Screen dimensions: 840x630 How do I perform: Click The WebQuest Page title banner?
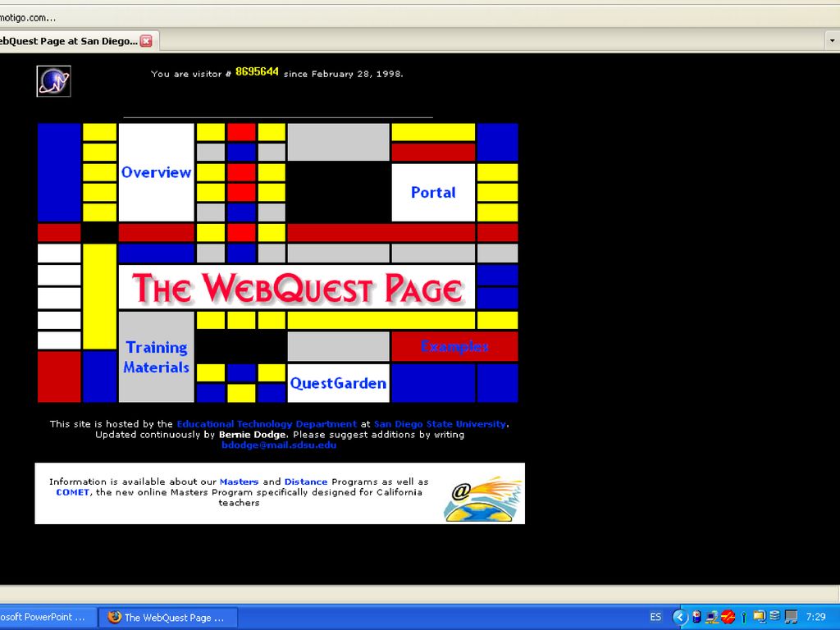pos(296,287)
